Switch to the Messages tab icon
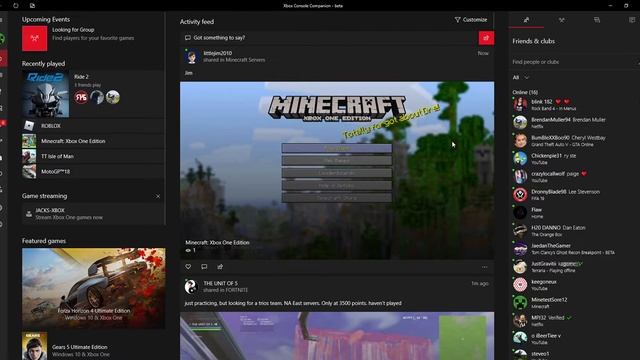Screen dimensions: 640x360 [x=597, y=20]
